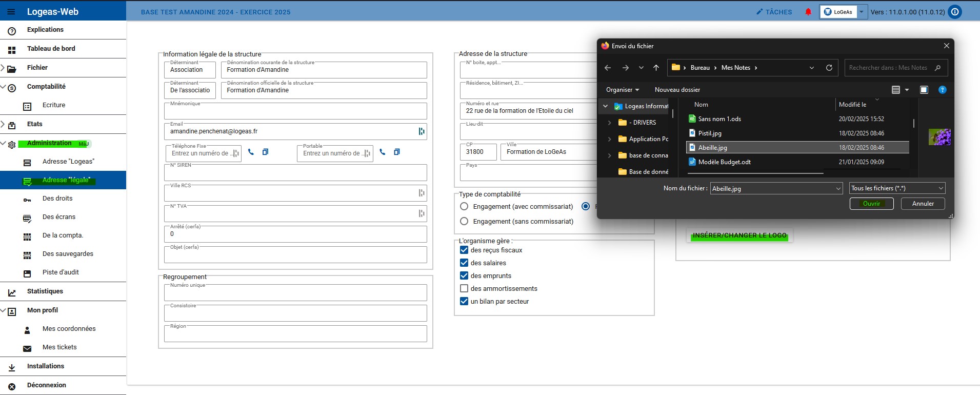Image resolution: width=980 pixels, height=395 pixels.
Task: Click the blue help question mark icon
Action: pos(942,90)
